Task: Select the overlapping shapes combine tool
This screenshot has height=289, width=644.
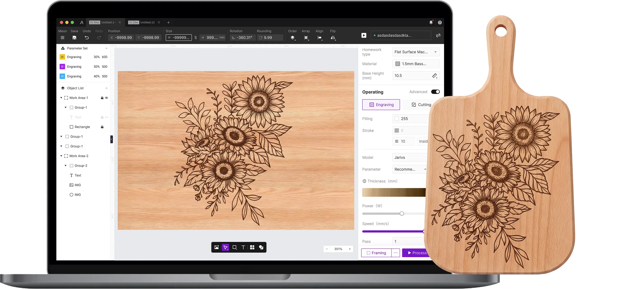Action: point(261,247)
